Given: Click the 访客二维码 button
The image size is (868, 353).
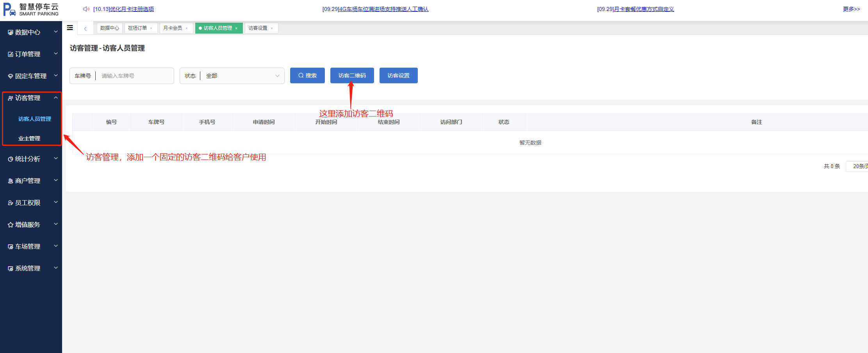Looking at the screenshot, I should point(352,75).
